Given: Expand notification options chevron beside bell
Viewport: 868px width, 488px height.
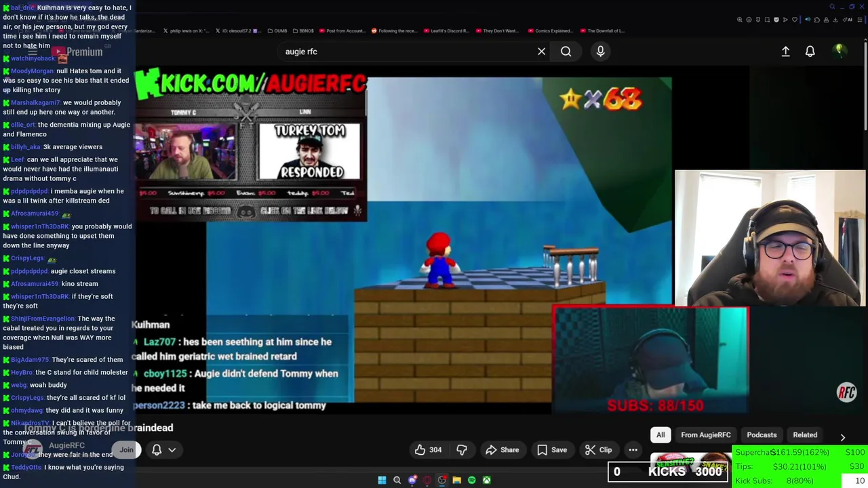Looking at the screenshot, I should pos(172,450).
